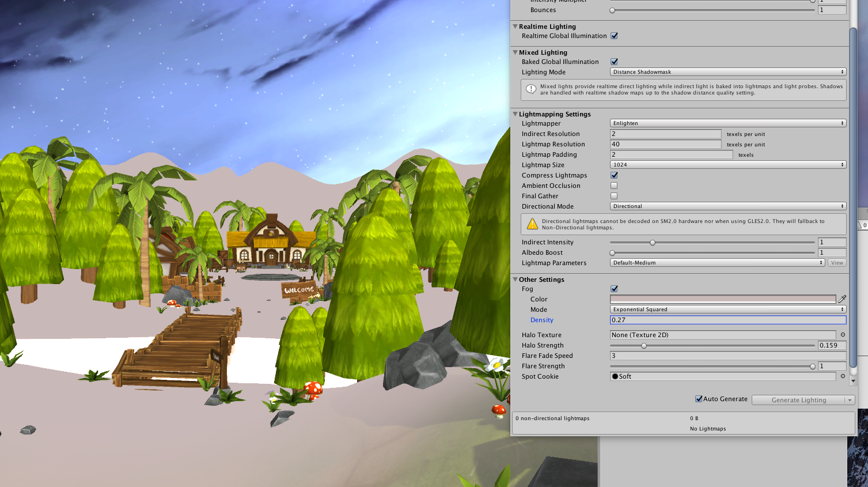Click the info icon in Mixed Lighting message
Screen dimensions: 868x487
coord(531,89)
